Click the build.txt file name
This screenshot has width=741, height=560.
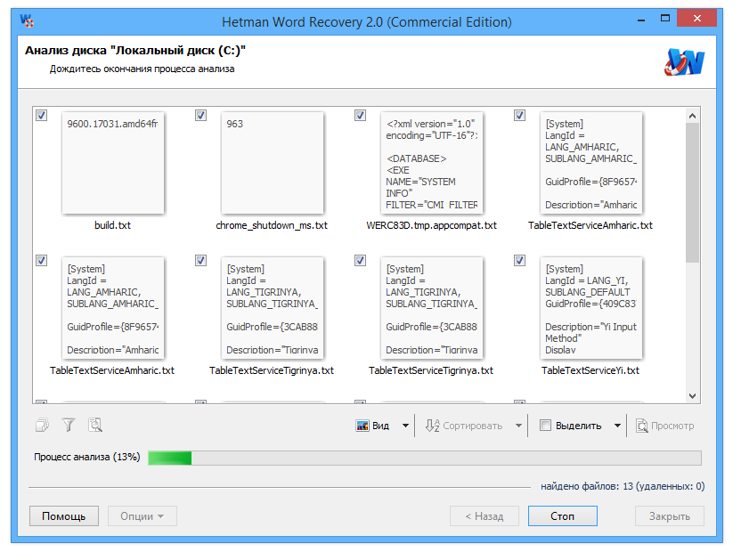coord(112,225)
